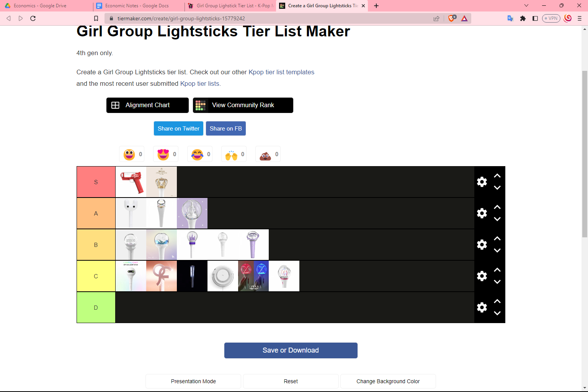
Task: Click Change Background Color
Action: pos(388,381)
